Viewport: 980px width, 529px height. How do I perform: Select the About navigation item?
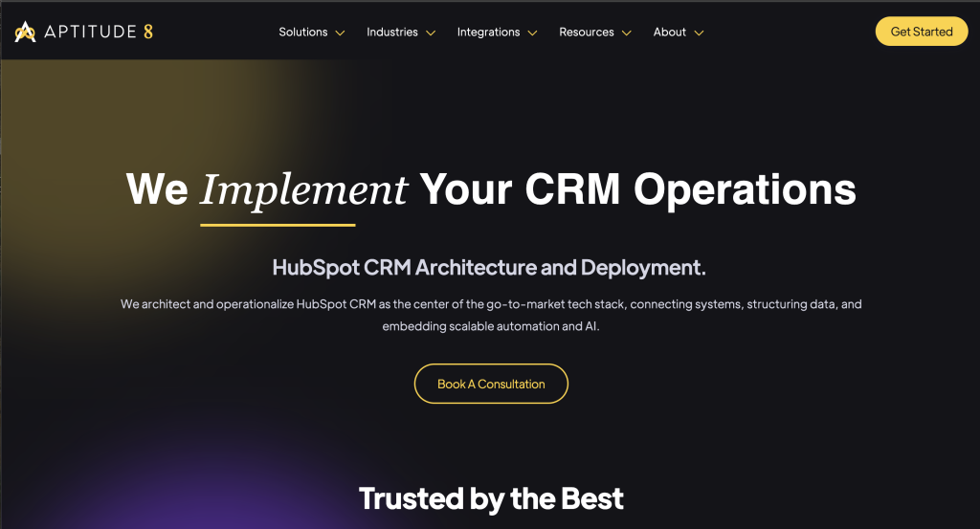coord(669,32)
